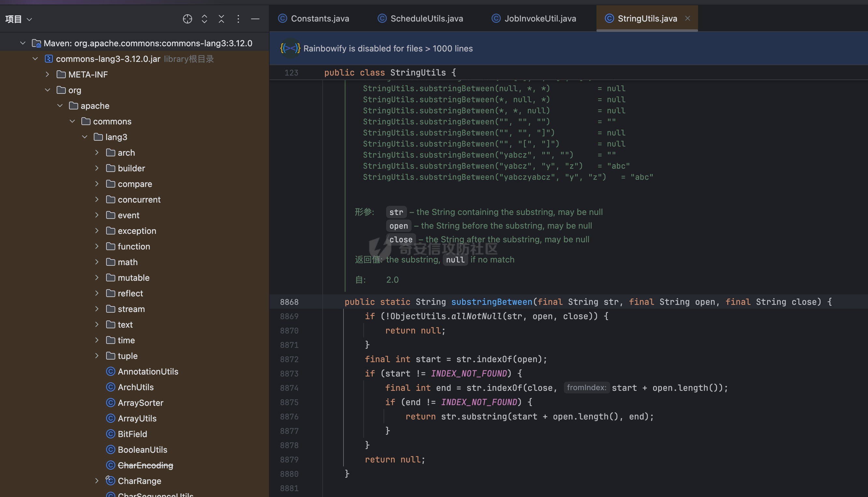Open the 项目 view dropdown
The height and width of the screenshot is (497, 868).
[19, 19]
